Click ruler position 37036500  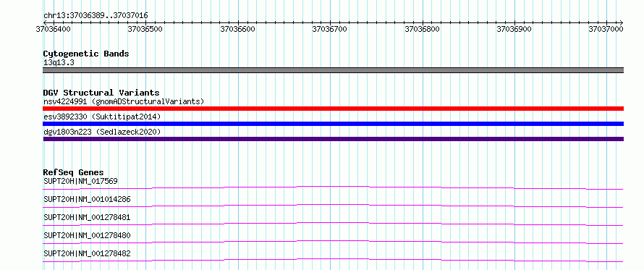tap(145, 29)
